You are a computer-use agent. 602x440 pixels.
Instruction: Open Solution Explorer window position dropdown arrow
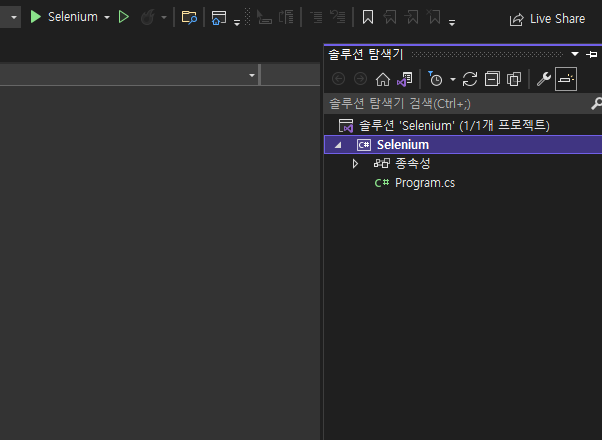pos(575,54)
